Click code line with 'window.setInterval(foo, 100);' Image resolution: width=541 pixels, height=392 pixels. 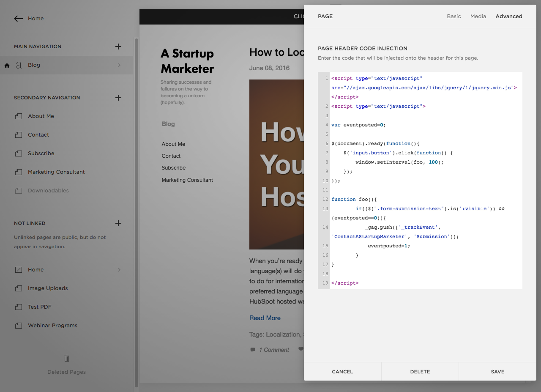coord(399,162)
